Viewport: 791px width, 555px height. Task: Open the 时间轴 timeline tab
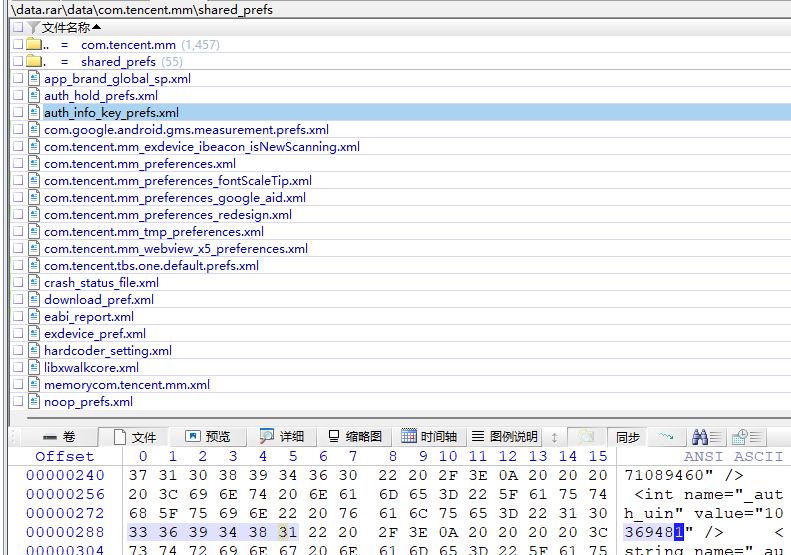[429, 437]
